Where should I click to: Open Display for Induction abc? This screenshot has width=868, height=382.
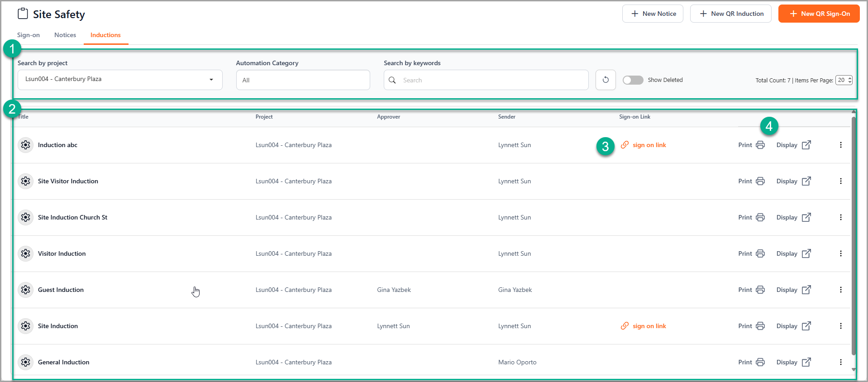pyautogui.click(x=793, y=145)
